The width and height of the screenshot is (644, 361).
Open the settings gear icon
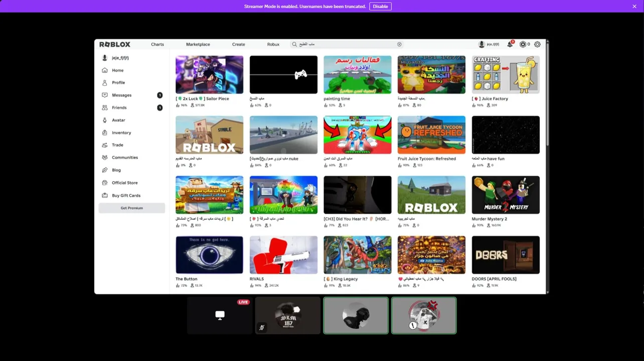[537, 44]
